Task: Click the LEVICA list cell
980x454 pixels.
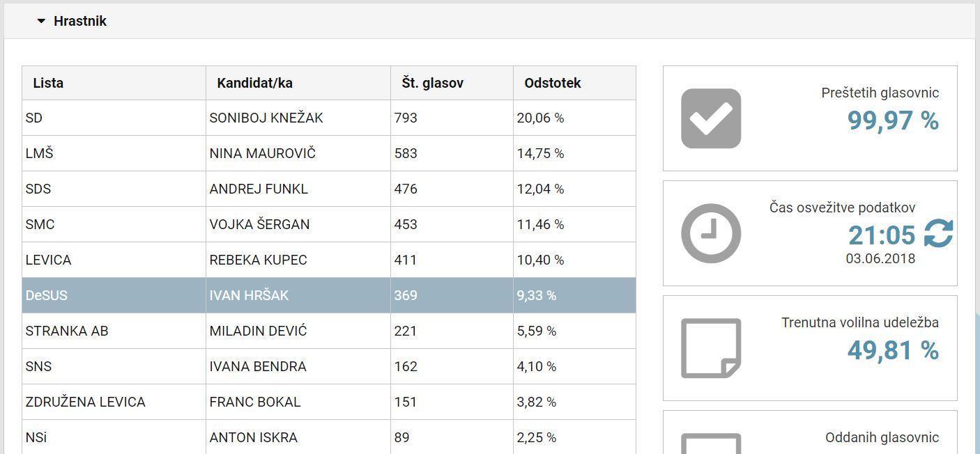Action: (x=48, y=260)
